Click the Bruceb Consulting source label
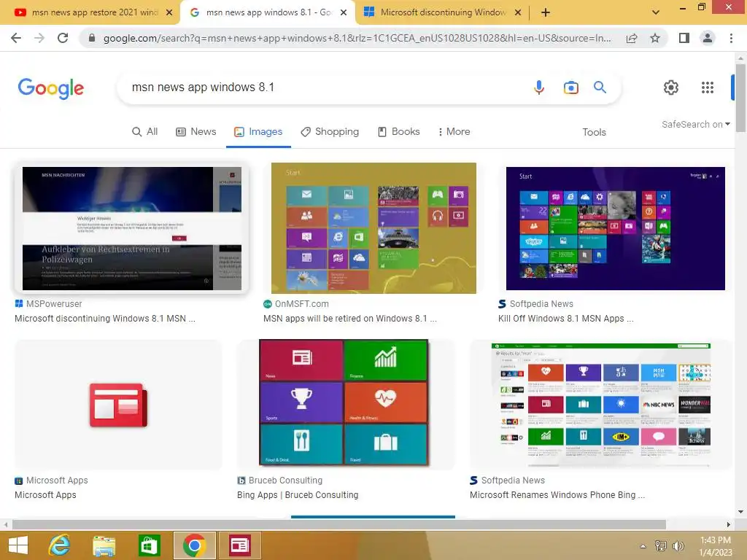The height and width of the screenshot is (560, 747). (x=285, y=481)
